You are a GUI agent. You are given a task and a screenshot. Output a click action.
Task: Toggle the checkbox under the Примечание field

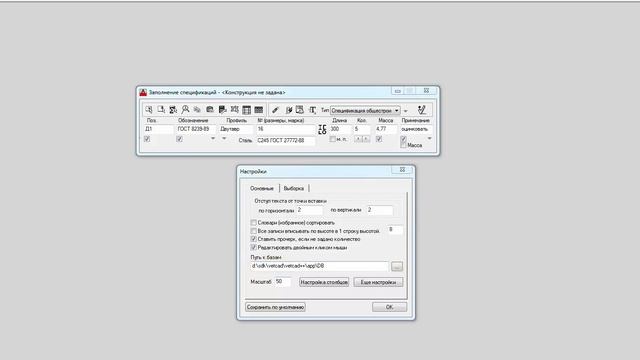pyautogui.click(x=403, y=139)
